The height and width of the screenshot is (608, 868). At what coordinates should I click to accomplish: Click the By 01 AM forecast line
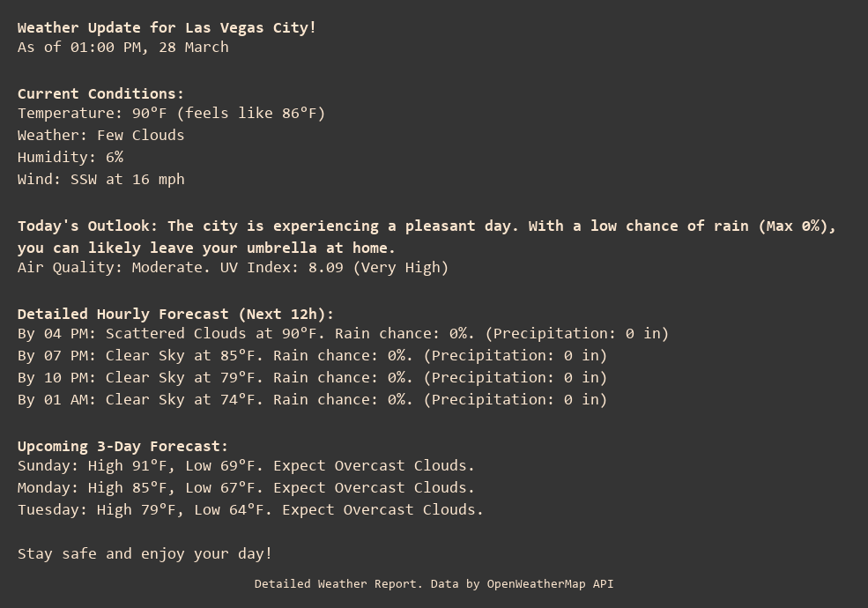[x=312, y=399]
